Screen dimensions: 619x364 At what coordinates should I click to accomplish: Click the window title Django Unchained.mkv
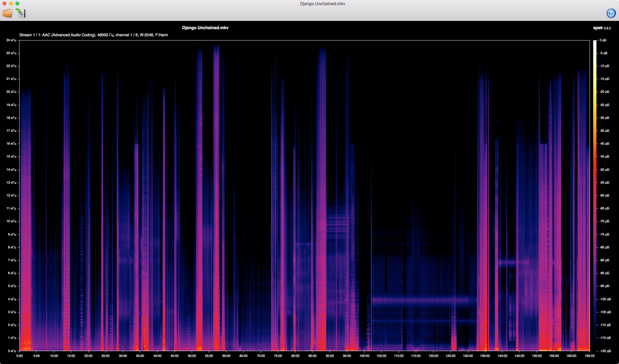click(323, 4)
